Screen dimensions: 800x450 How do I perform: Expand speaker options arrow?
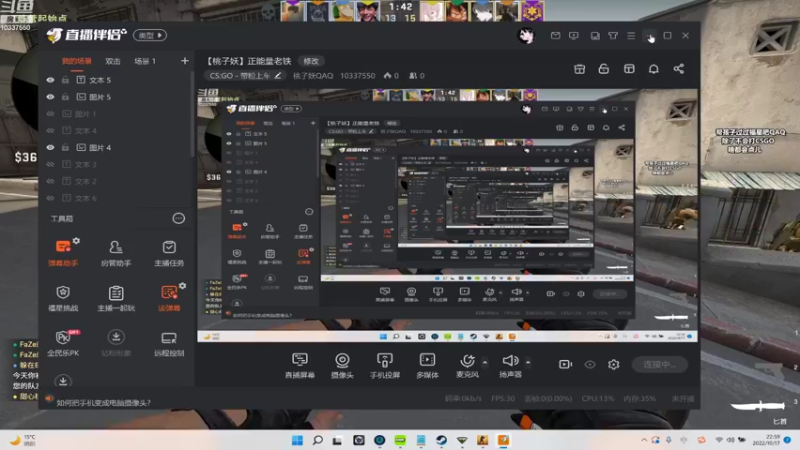pyautogui.click(x=528, y=362)
